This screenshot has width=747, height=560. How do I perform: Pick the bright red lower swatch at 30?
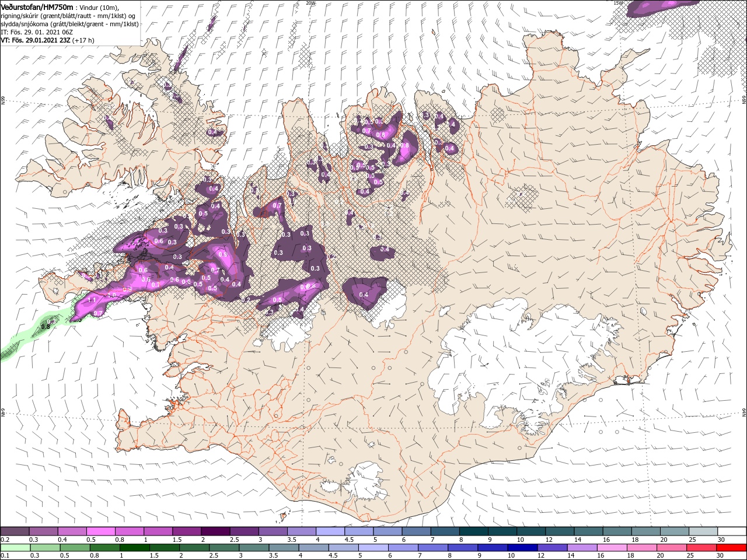(731, 548)
